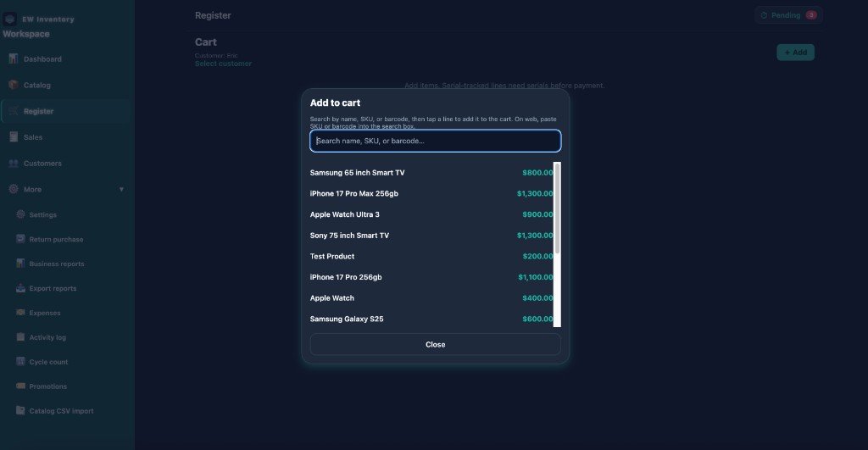Click the $800.00 price
This screenshot has height=450, width=868.
click(537, 173)
